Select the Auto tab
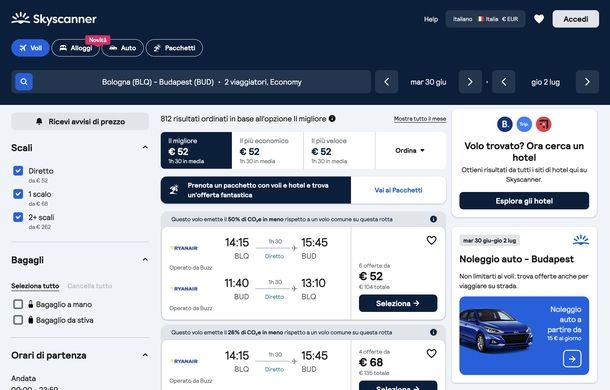Image resolution: width=610 pixels, height=390 pixels. coord(123,48)
